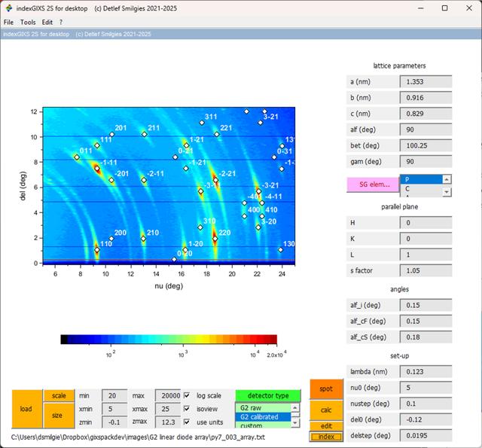482x448 pixels.
Task: Click the diamond marker labeled 210
Action: (144, 239)
